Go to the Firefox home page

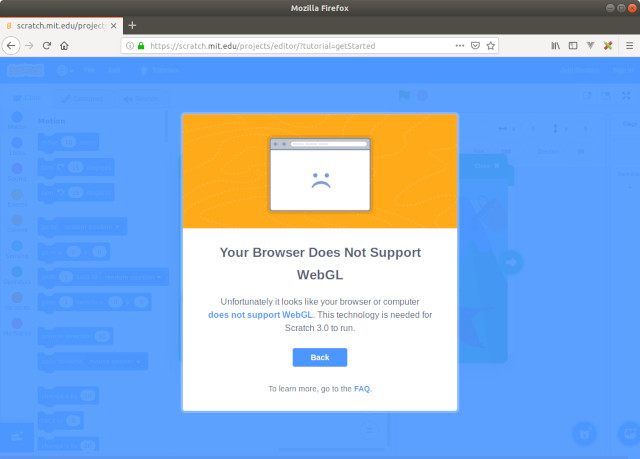tap(64, 46)
